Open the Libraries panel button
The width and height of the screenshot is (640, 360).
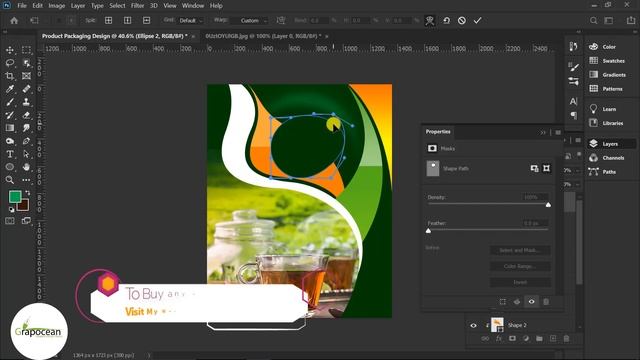coord(611,123)
